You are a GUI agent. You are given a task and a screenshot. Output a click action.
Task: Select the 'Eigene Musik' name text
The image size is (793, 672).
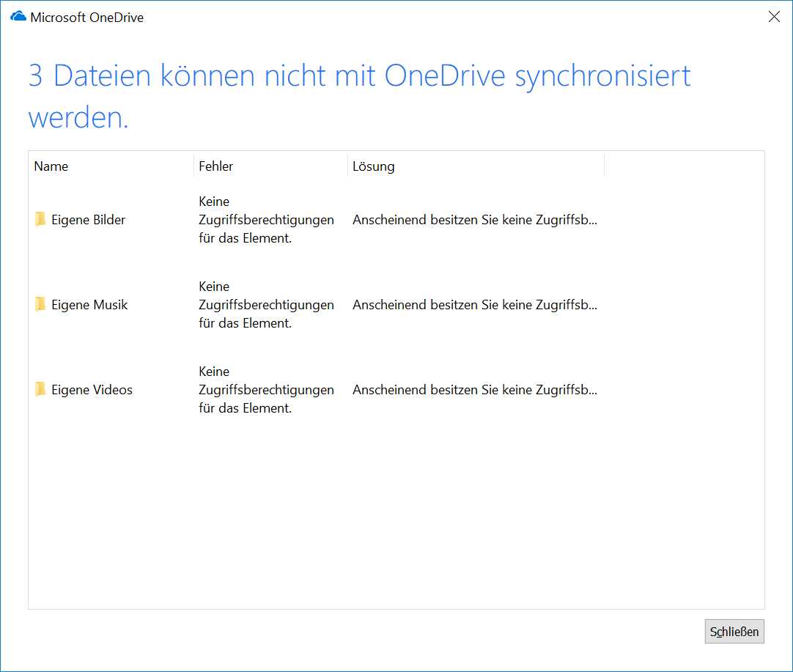pyautogui.click(x=89, y=305)
